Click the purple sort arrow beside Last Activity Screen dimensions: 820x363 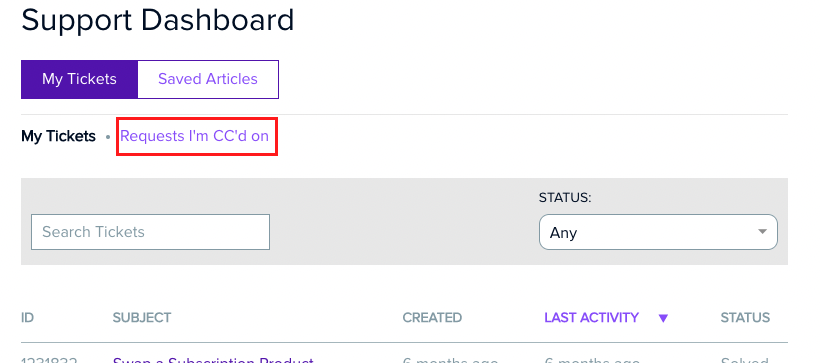(x=663, y=318)
